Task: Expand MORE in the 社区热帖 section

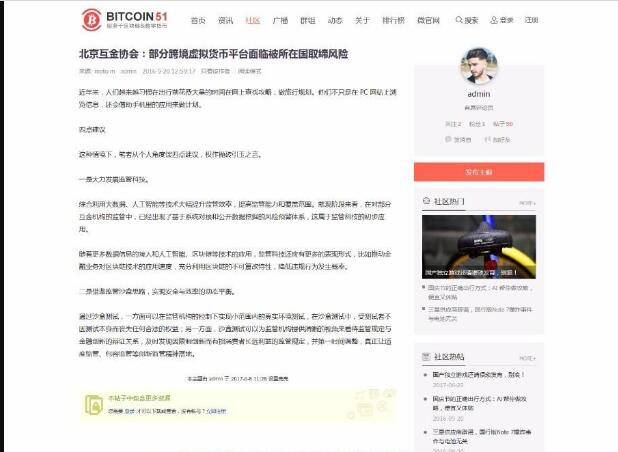Action: 528,358
